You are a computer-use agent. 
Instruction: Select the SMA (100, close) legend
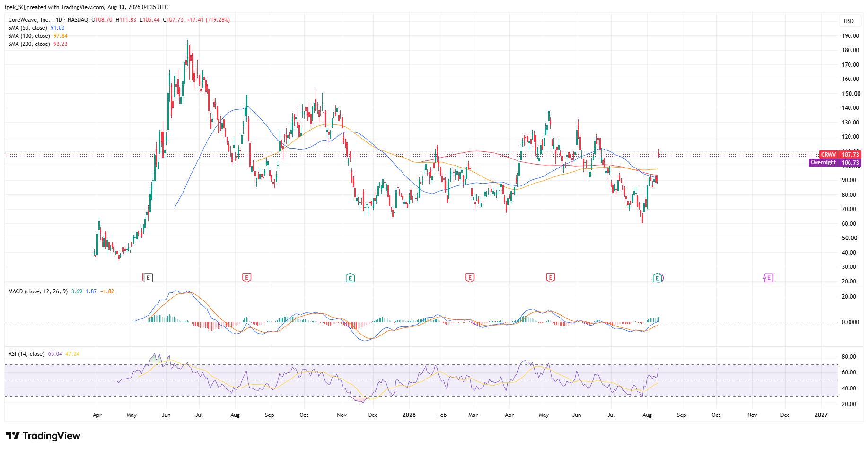29,36
